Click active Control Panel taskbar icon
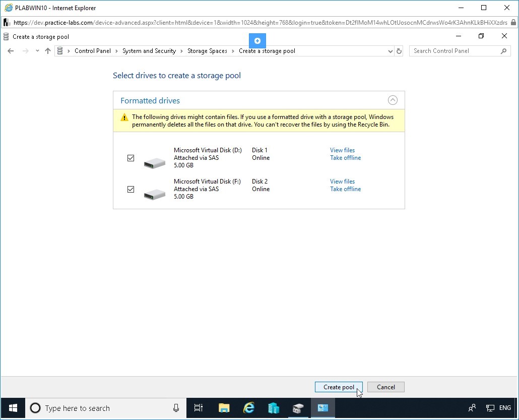519x420 pixels. point(322,408)
